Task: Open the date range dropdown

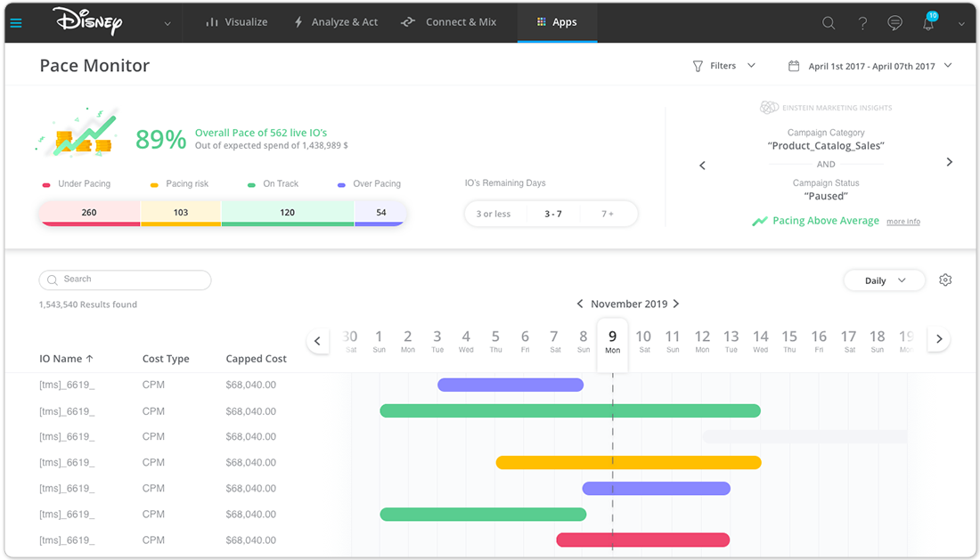Action: 870,66
